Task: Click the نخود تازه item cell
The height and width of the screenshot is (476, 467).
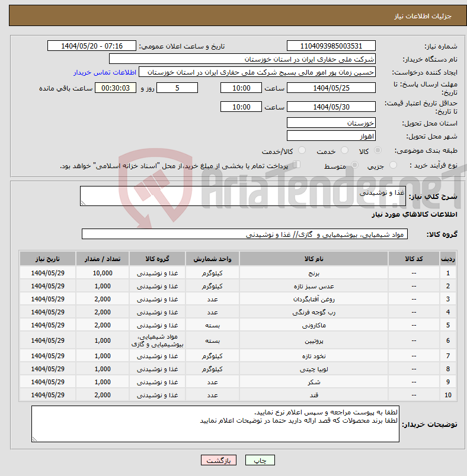Action: 314,356
